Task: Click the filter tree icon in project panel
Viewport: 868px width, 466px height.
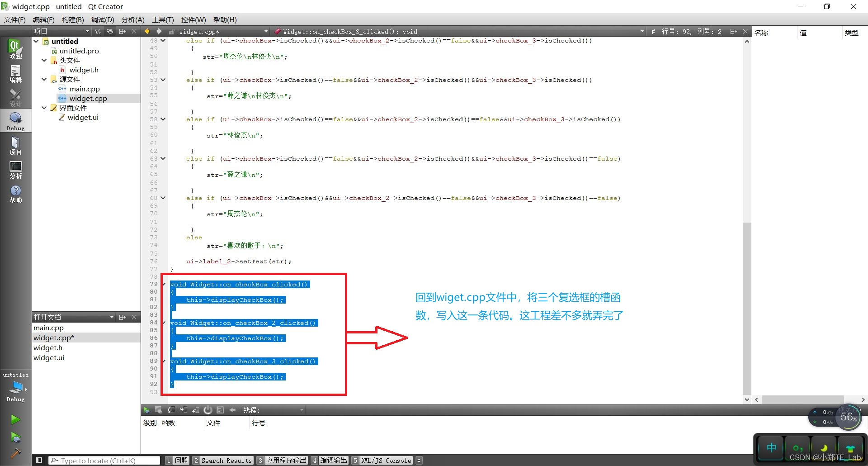Action: click(x=97, y=31)
